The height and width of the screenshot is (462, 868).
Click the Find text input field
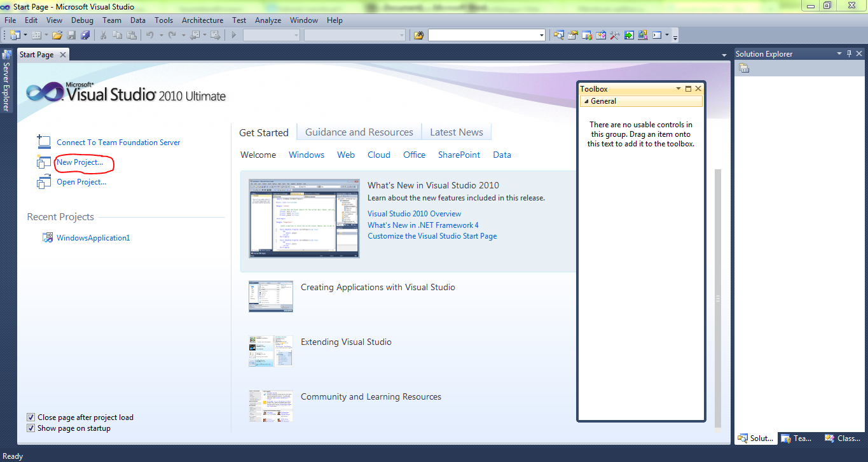pyautogui.click(x=482, y=35)
